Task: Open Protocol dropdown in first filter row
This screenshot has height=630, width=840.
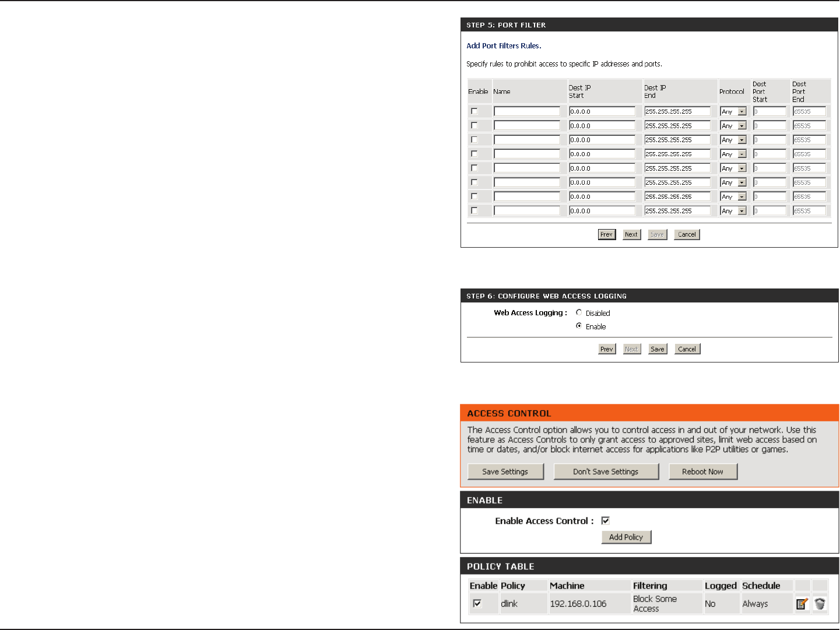Action: point(733,111)
